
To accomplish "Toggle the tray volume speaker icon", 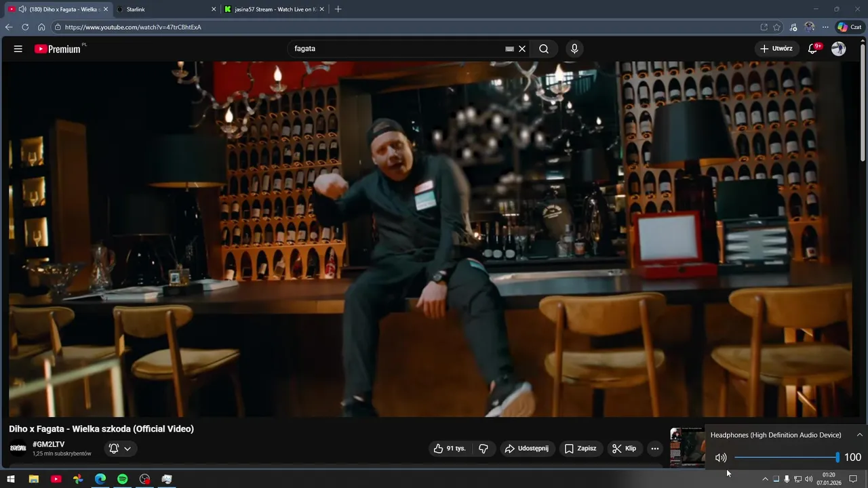I will [808, 479].
